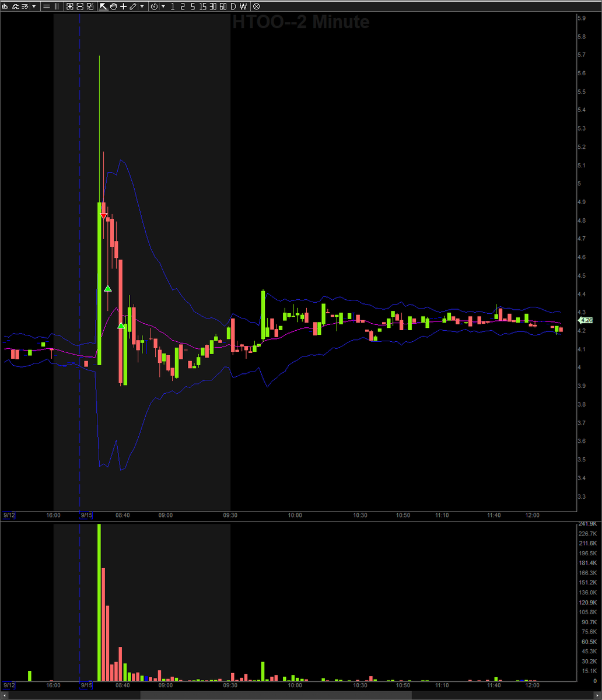Click the green buy marker near 4.2
This screenshot has height=700, width=602.
[x=121, y=325]
